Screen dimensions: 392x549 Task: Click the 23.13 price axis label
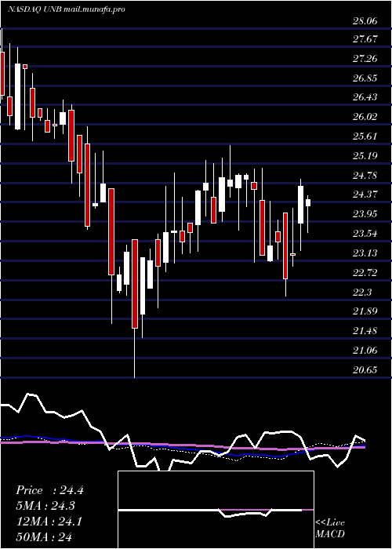pos(365,253)
